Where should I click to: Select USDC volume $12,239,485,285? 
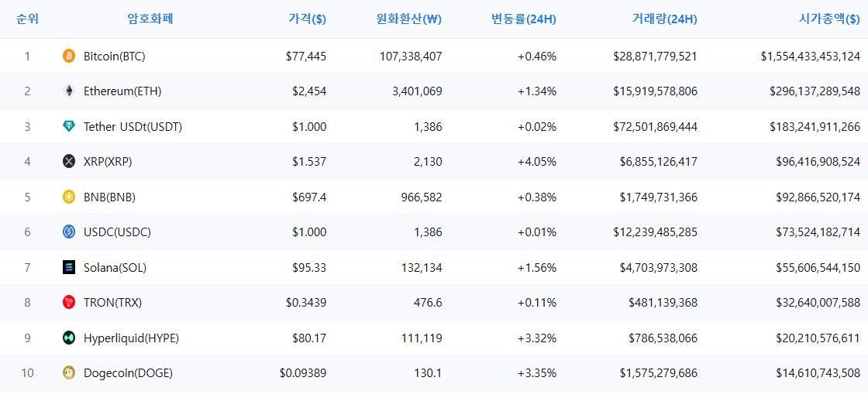[656, 232]
